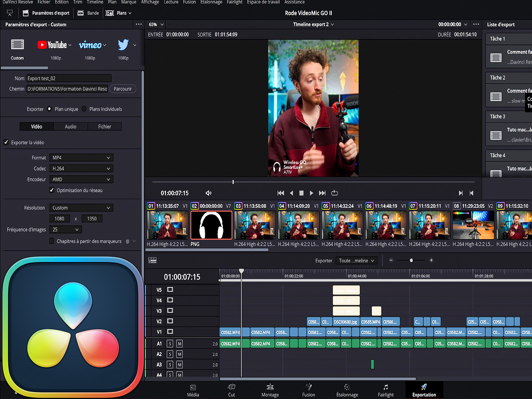Open the Fusion page
532x399 pixels.
point(309,390)
